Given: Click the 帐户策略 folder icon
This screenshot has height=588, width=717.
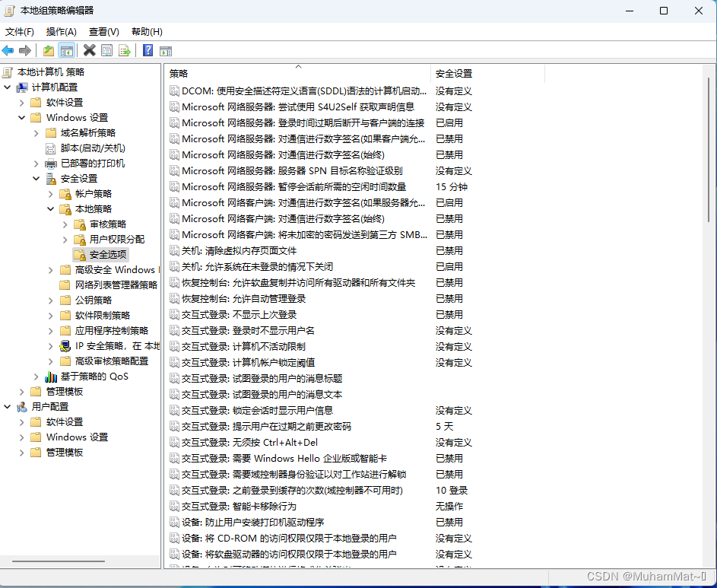Looking at the screenshot, I should pos(65,194).
